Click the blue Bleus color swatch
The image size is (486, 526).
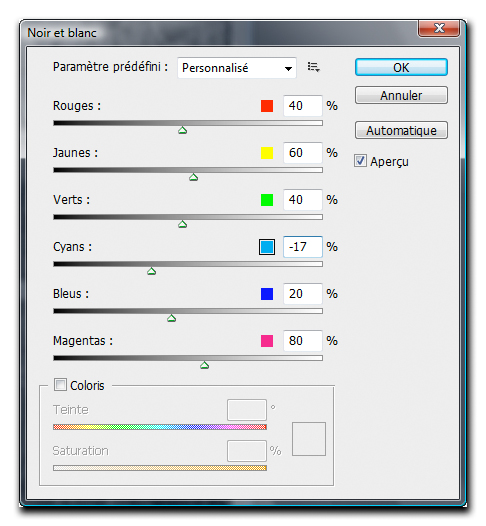(x=267, y=294)
